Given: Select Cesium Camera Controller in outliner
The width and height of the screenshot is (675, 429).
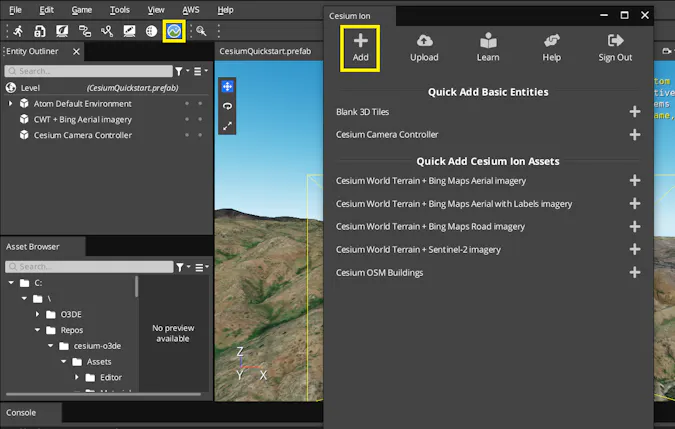Looking at the screenshot, I should coord(83,135).
